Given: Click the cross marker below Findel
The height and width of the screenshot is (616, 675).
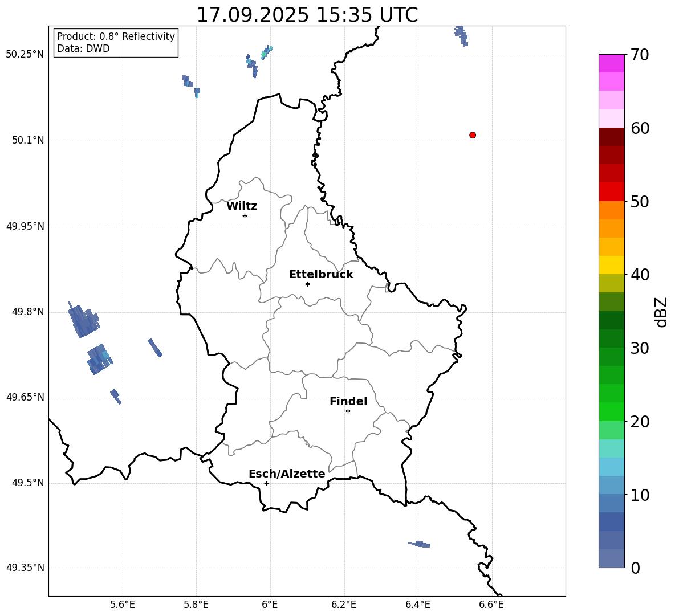Looking at the screenshot, I should (x=348, y=411).
